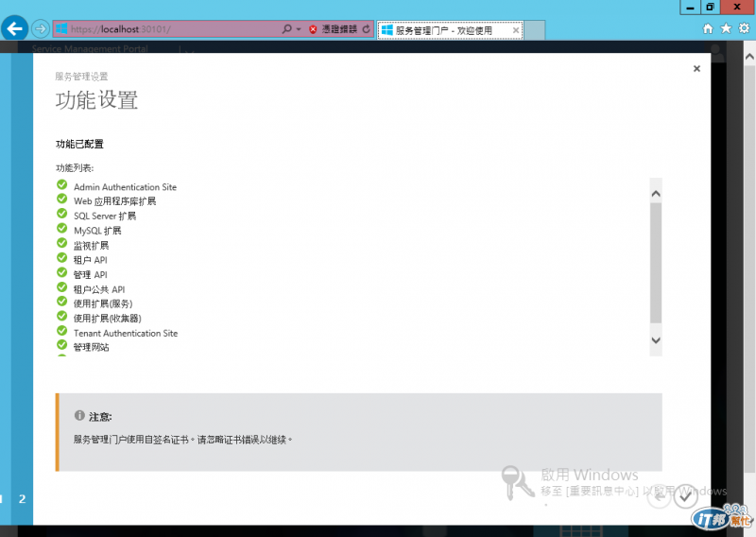This screenshot has height=537, width=756.
Task: Click the browser forward arrow button
Action: click(x=41, y=29)
